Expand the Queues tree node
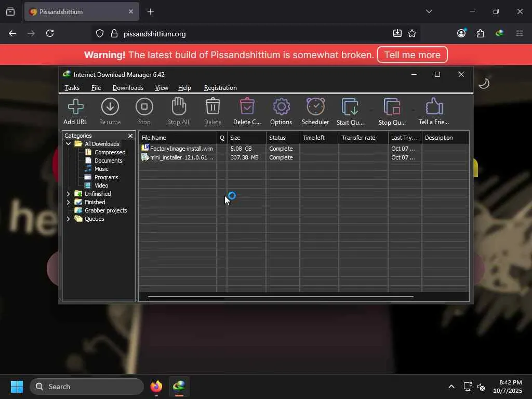The width and height of the screenshot is (532, 399). pyautogui.click(x=69, y=219)
